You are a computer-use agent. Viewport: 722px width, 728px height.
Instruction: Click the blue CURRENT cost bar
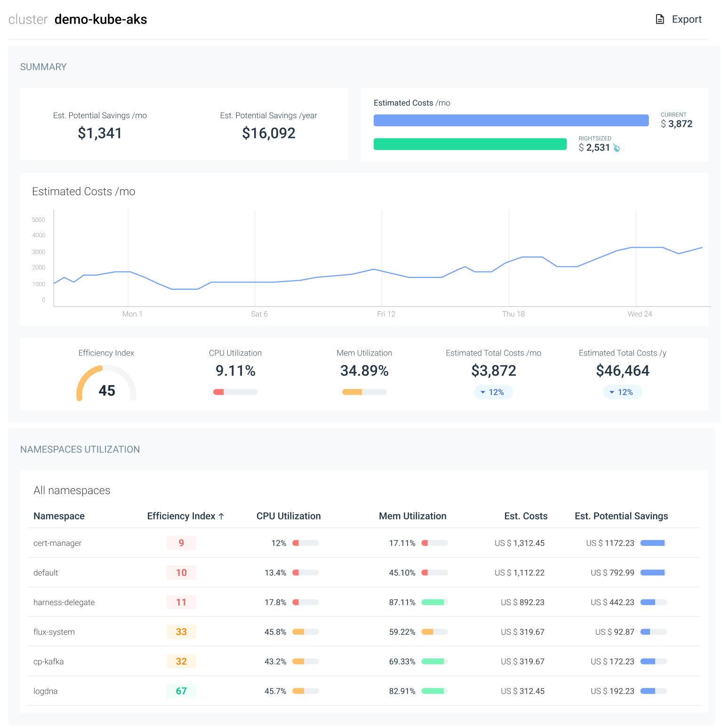coord(511,121)
